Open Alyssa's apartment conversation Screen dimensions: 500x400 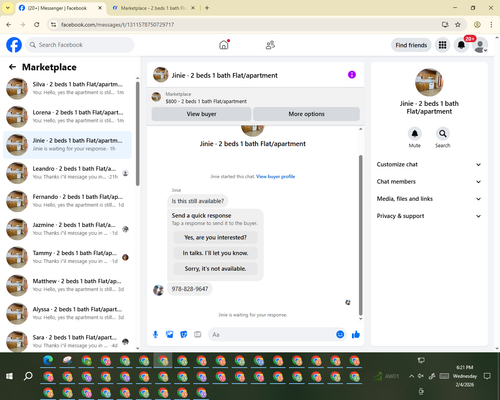point(67,313)
